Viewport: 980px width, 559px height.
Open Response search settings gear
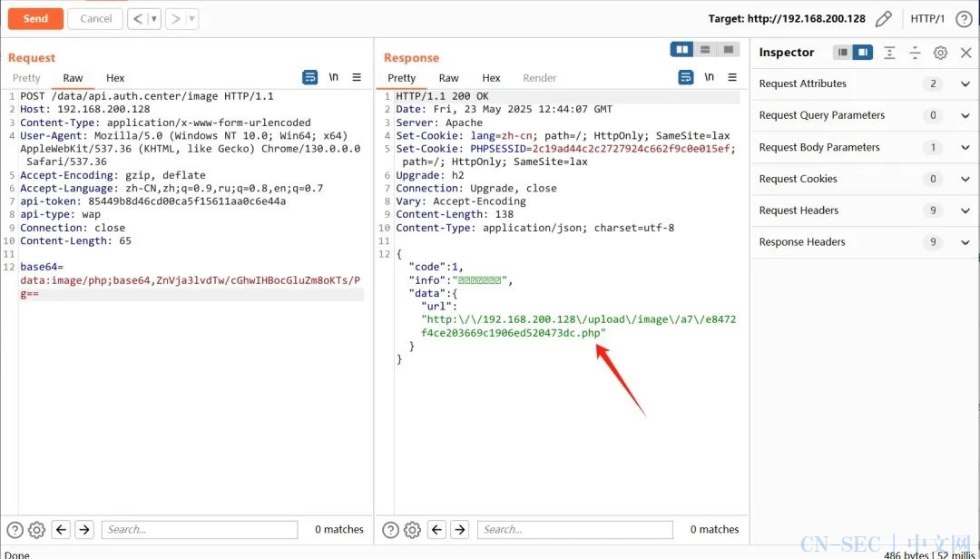(x=413, y=530)
